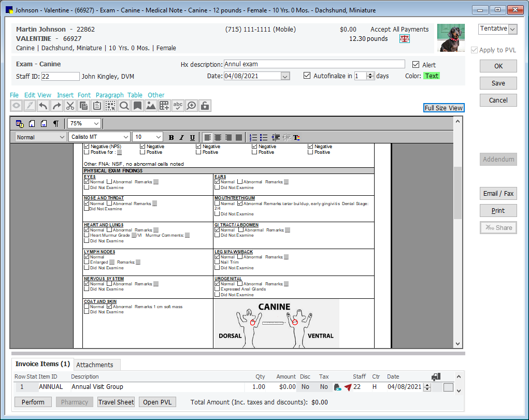Expand the 75% zoom level dropdown
The height and width of the screenshot is (420, 529).
[96, 123]
